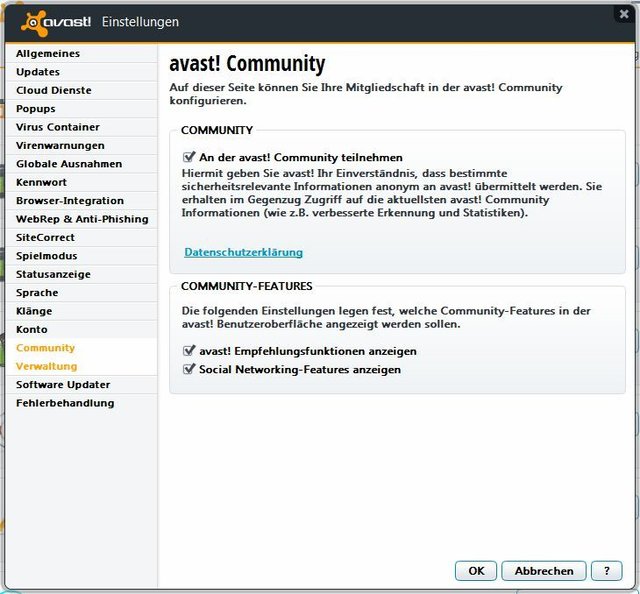The image size is (640, 594).
Task: Toggle 'An der avast! Community teilnehmen' checkbox
Action: (189, 157)
